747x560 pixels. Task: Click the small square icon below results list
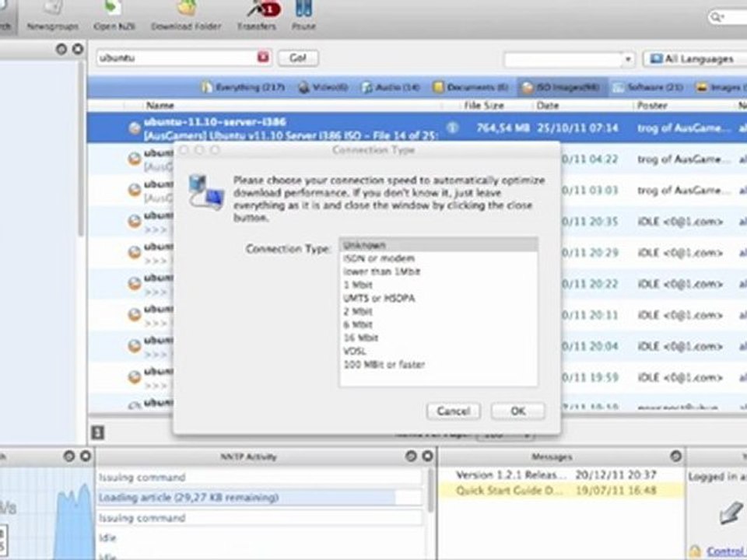point(97,432)
